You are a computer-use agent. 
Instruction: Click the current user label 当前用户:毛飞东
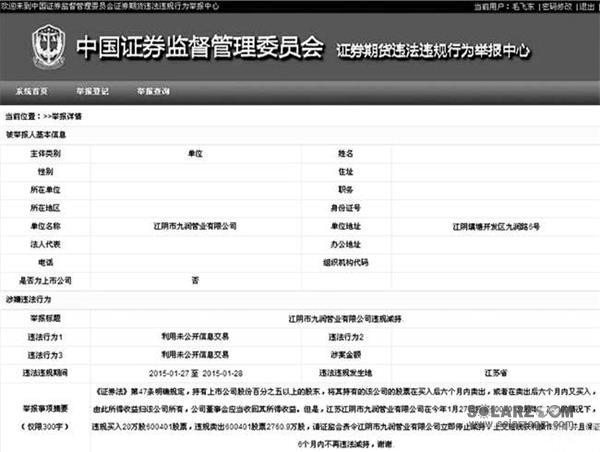[504, 7]
